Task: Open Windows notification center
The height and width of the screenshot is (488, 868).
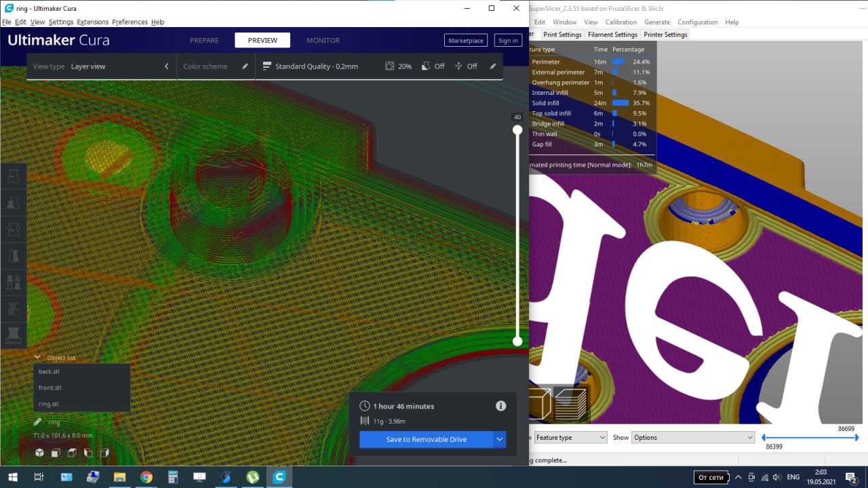Action: (x=851, y=477)
